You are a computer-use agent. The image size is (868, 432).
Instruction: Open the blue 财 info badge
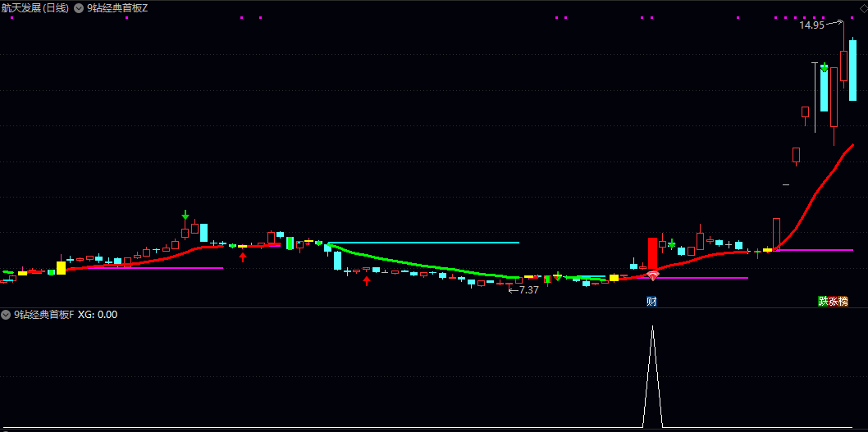click(652, 302)
